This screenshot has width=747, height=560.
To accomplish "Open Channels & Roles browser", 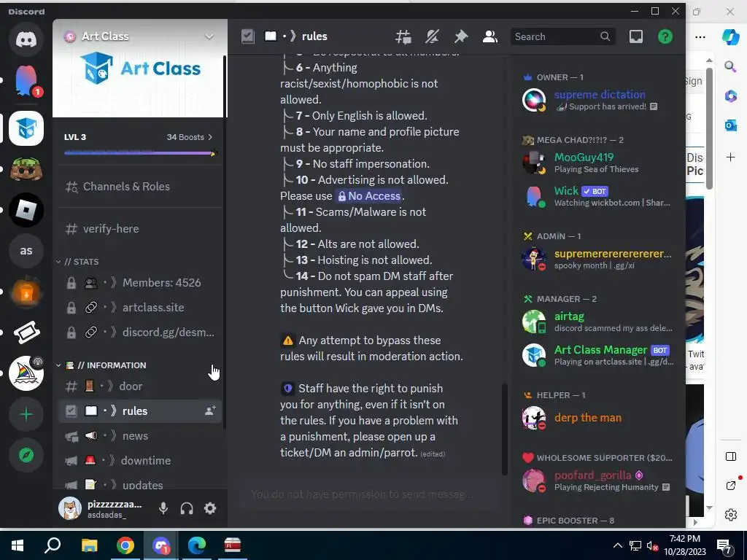I will tap(140, 187).
